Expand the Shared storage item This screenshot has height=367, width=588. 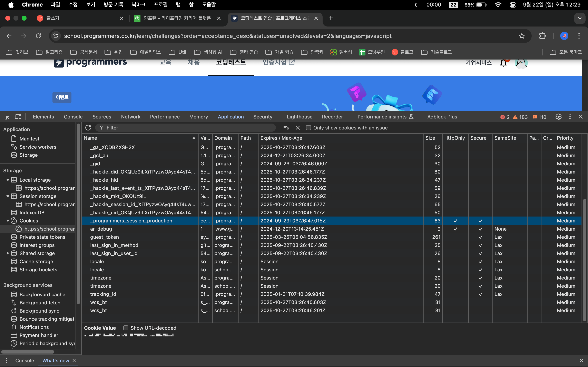[x=8, y=253]
